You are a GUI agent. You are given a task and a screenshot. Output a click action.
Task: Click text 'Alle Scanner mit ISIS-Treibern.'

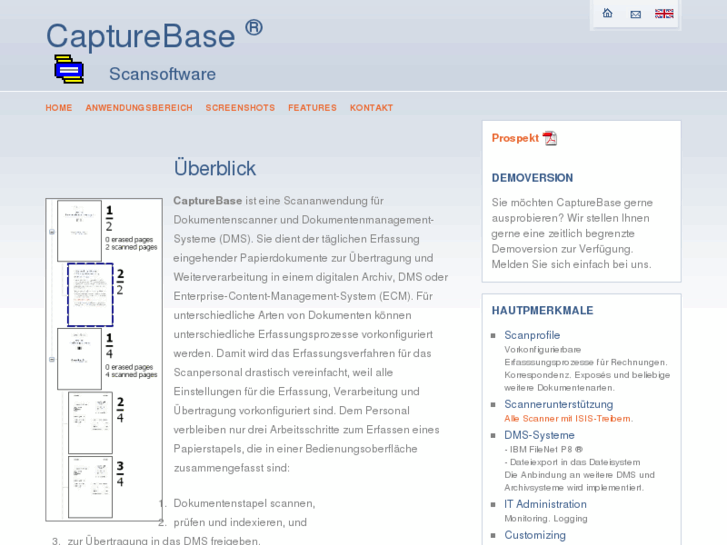(568, 418)
